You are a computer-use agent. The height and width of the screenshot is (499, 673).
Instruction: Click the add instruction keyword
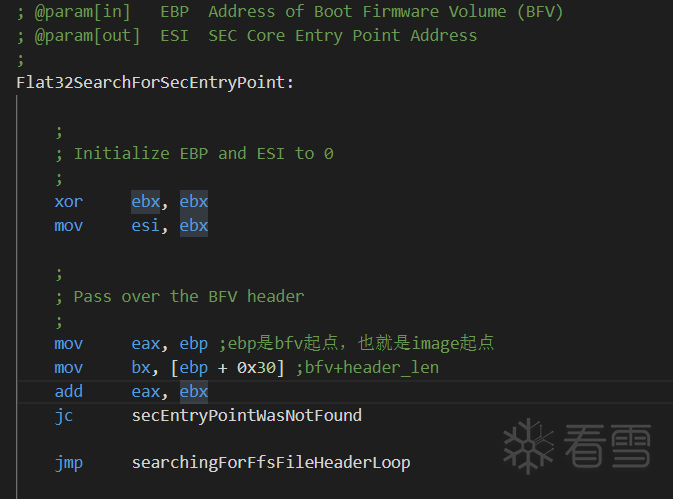pos(69,391)
